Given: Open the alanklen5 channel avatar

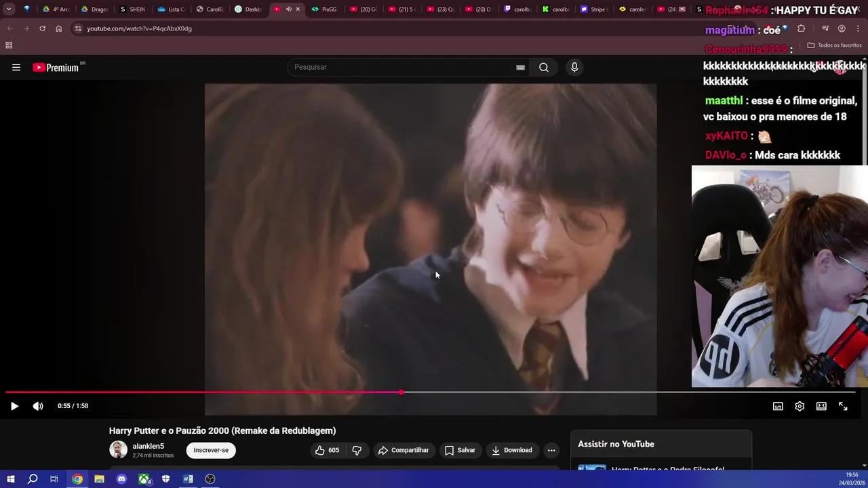Looking at the screenshot, I should (118, 449).
